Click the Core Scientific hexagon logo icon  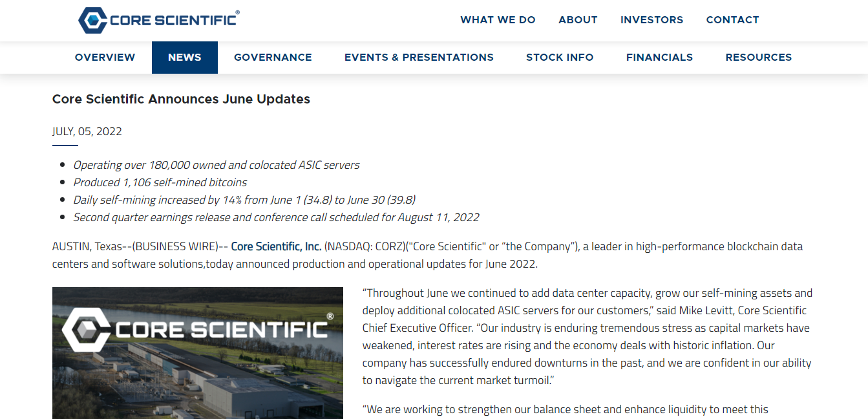92,20
